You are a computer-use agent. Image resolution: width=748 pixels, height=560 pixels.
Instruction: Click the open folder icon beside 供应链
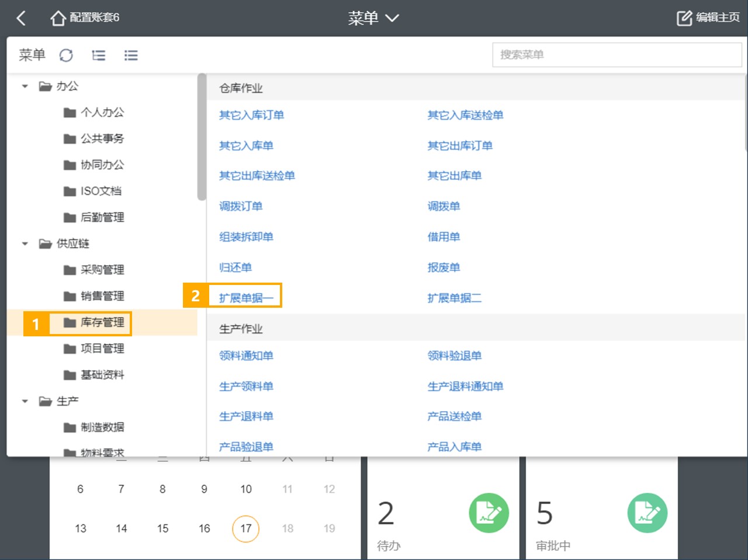tap(46, 244)
